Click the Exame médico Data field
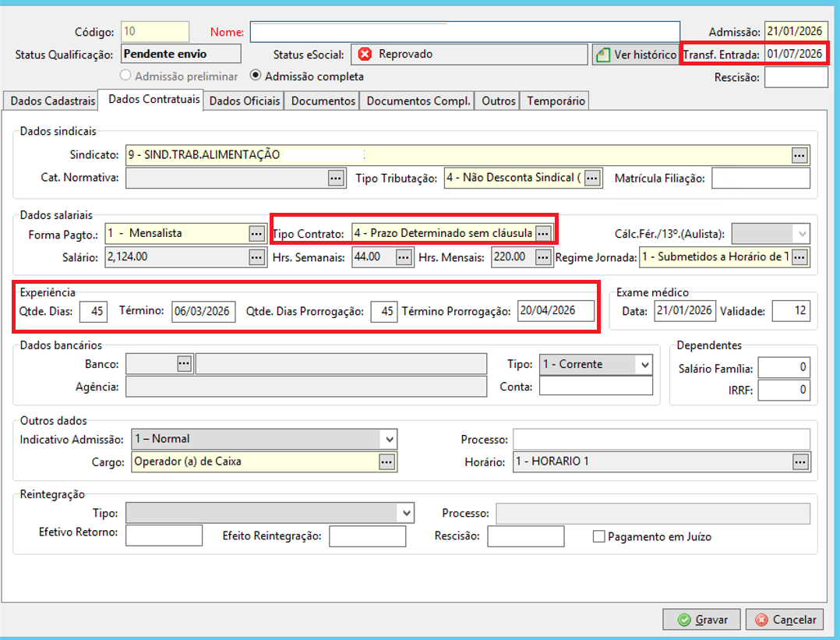This screenshot has width=840, height=640. [685, 311]
